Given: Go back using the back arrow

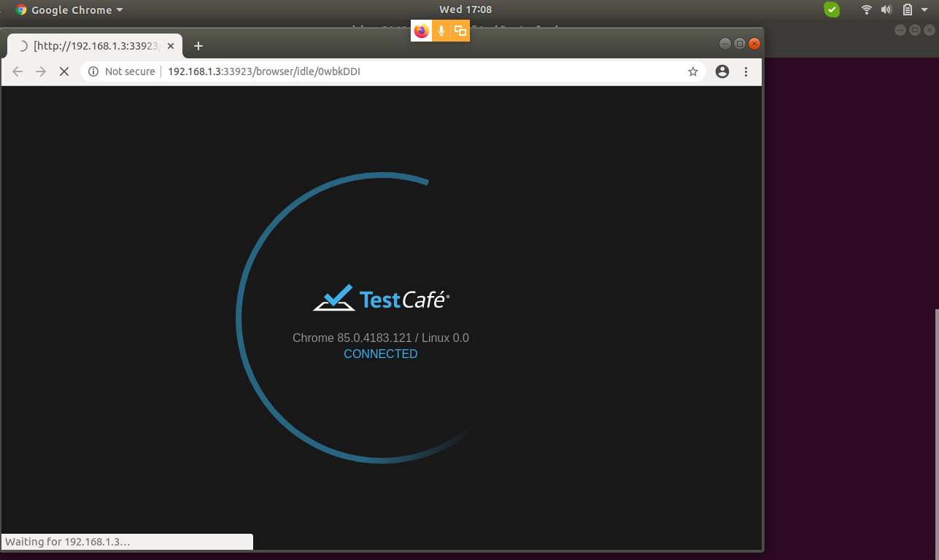Looking at the screenshot, I should coord(18,71).
